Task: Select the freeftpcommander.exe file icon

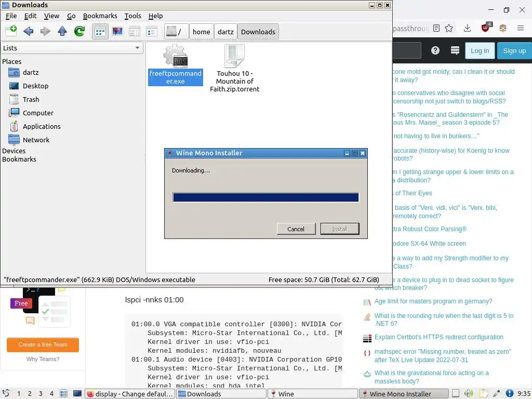Action: 176,57
